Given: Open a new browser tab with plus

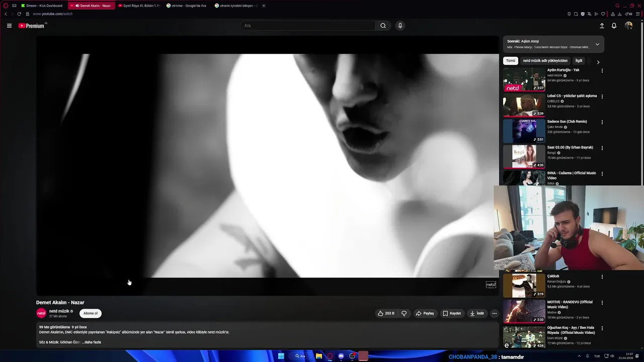Looking at the screenshot, I should (264, 6).
